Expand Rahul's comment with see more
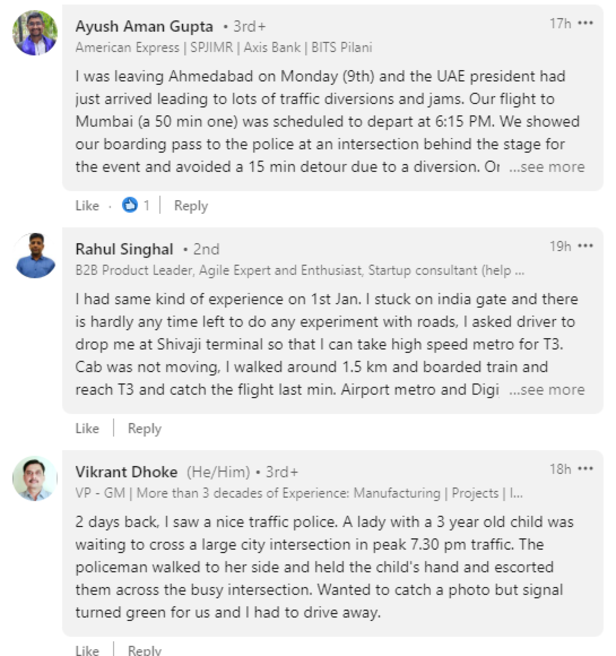Image resolution: width=616 pixels, height=656 pixels. (x=547, y=390)
